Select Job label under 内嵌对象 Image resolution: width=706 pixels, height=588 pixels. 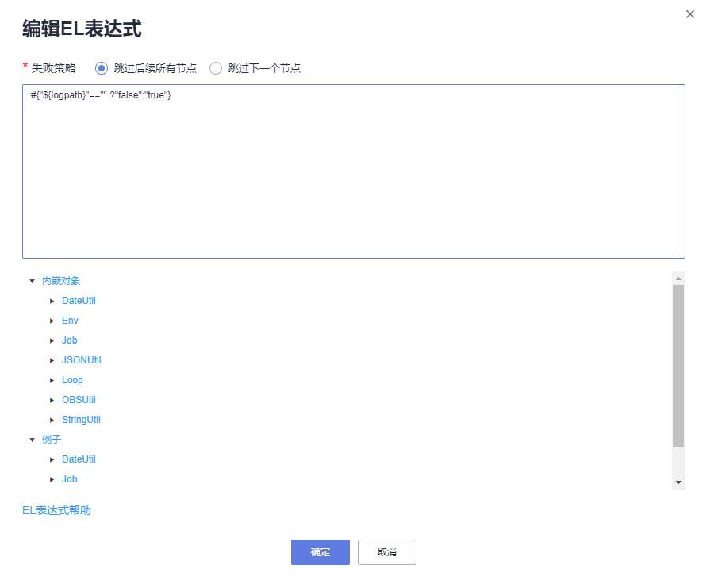69,340
